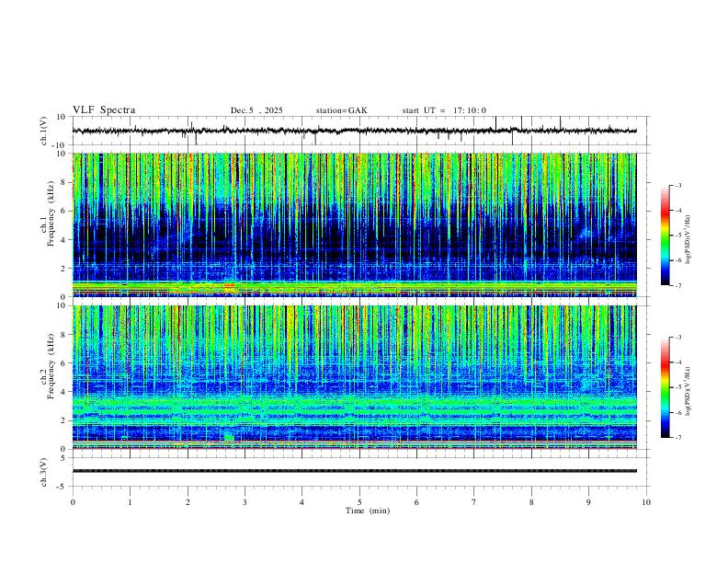The height and width of the screenshot is (563, 728).
Task: Click the "8" kHz tick on ch.1 frequency axis
Action: pos(64,182)
